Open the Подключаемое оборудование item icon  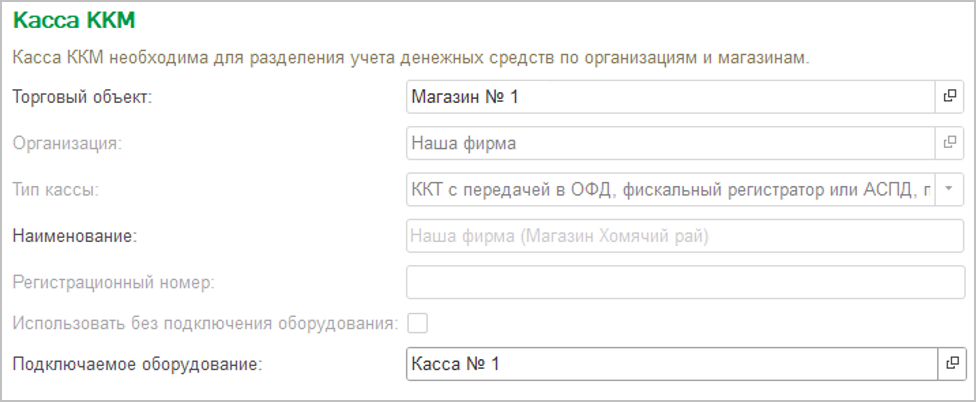click(949, 363)
